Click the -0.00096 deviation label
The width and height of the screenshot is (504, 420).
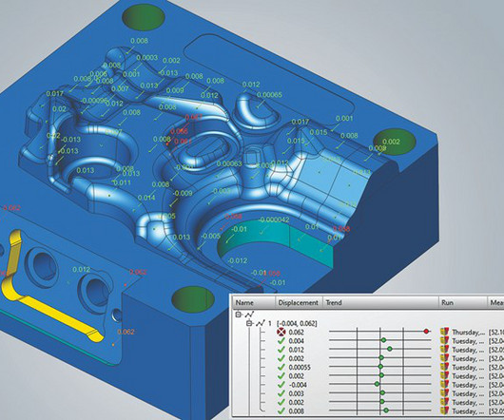click(x=94, y=101)
